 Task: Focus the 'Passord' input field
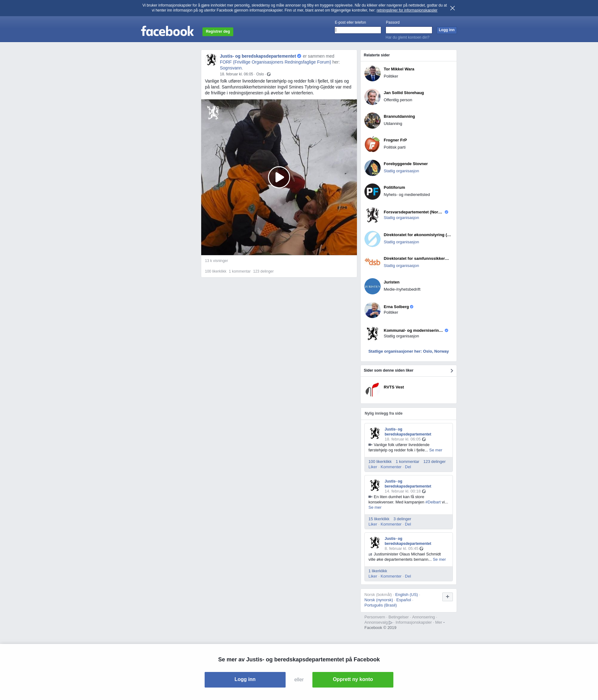pos(409,30)
